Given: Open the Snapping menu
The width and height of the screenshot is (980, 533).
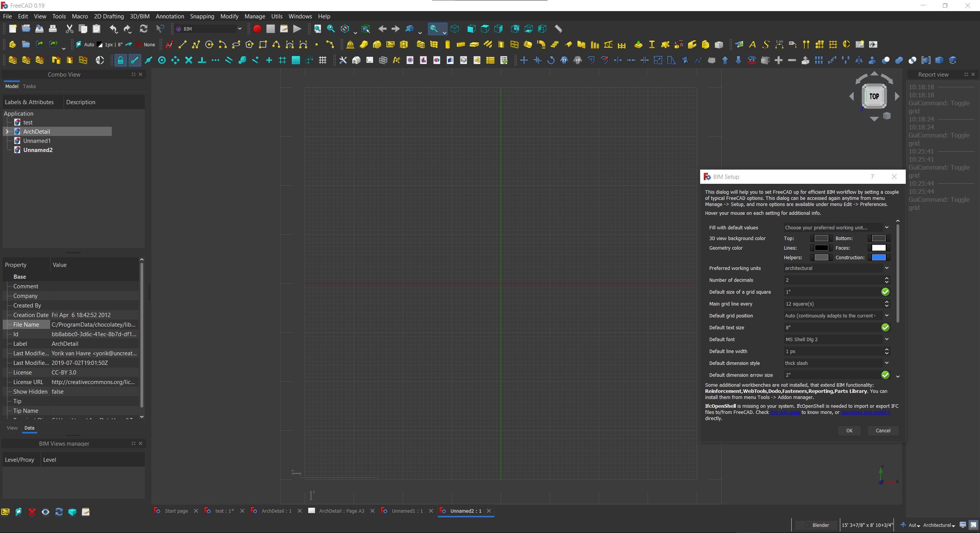Looking at the screenshot, I should (x=202, y=16).
